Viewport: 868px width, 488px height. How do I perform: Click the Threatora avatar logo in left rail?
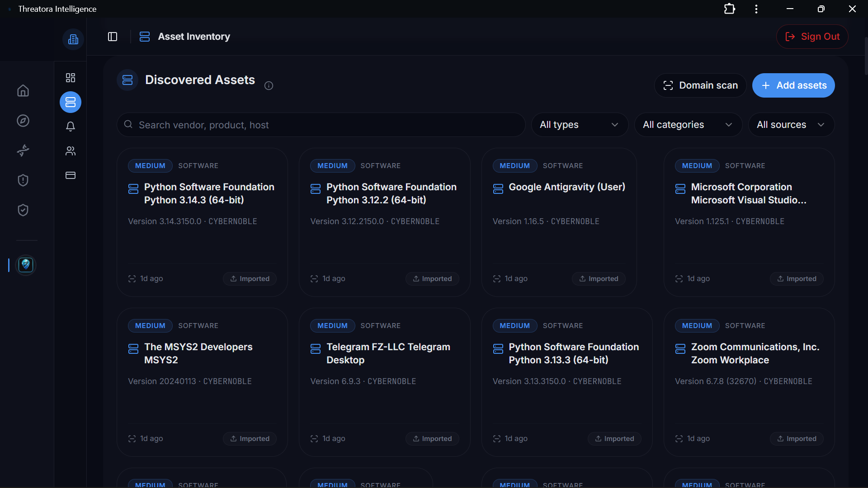click(x=26, y=265)
